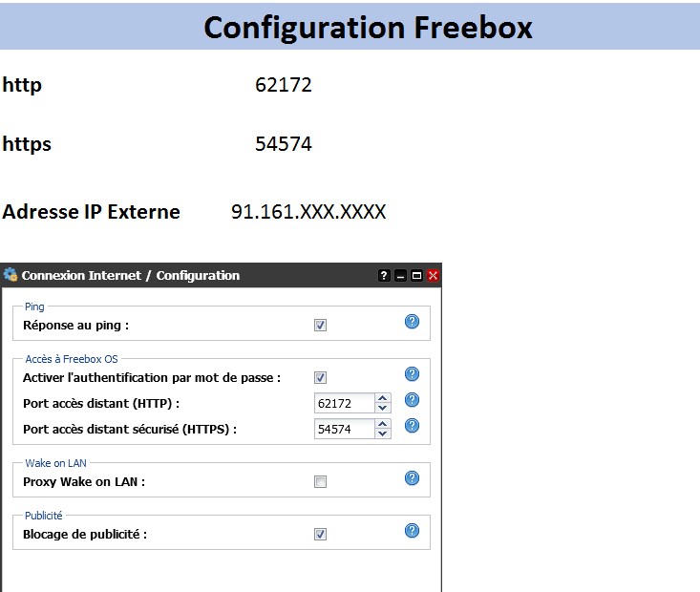Decrease the HTTPS port with down arrow
Viewport: 700px width, 592px height.
(383, 433)
